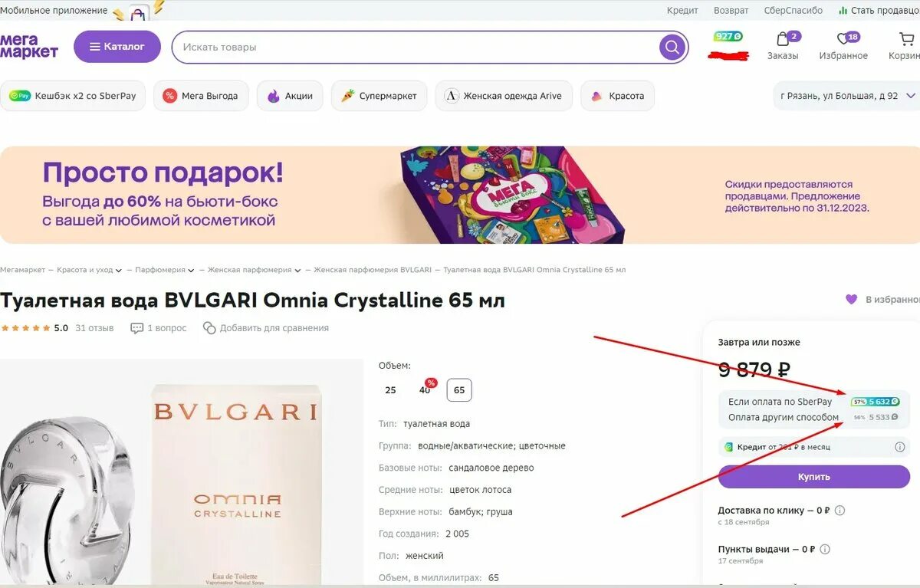Open the shopping cart icon
Viewport: 920px width, 588px height.
coord(905,39)
